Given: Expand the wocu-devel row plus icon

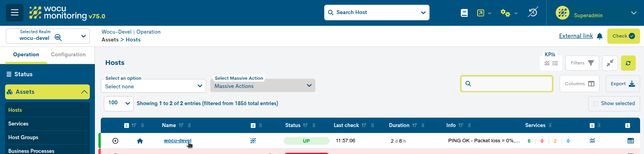Looking at the screenshot, I should [x=115, y=141].
